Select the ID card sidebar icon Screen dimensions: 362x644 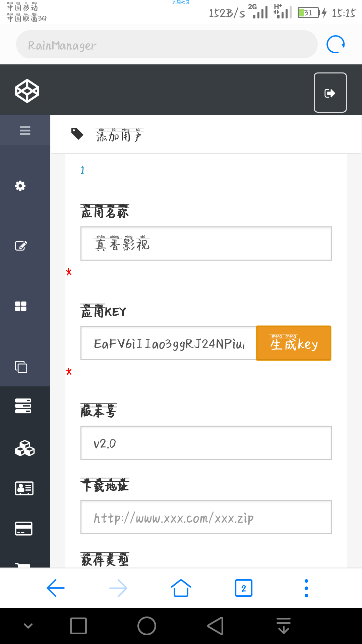[x=24, y=488]
